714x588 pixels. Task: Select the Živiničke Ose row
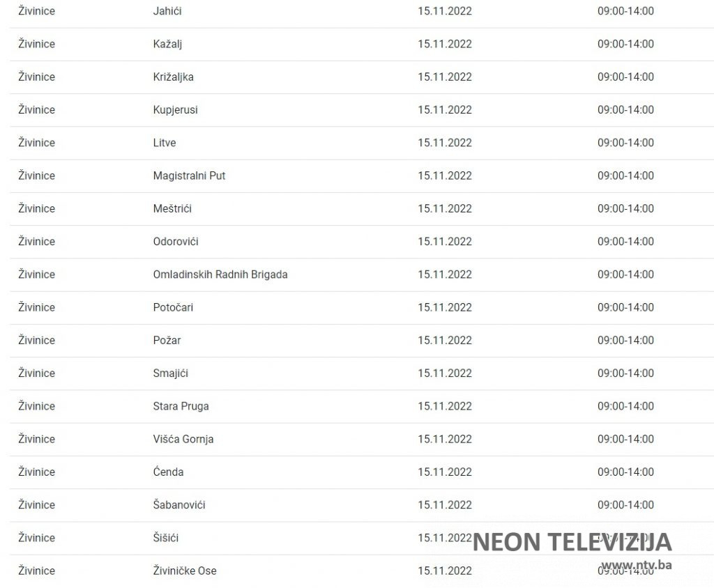coord(185,571)
